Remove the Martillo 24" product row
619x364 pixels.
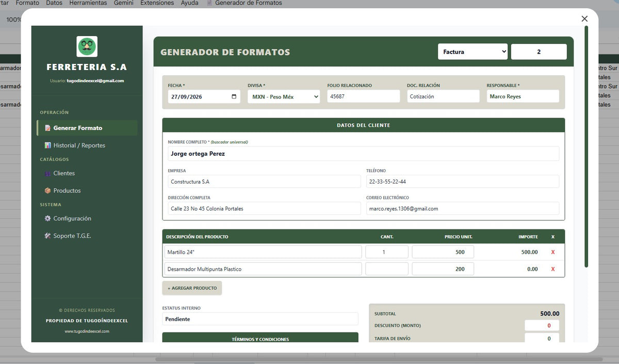pos(553,252)
